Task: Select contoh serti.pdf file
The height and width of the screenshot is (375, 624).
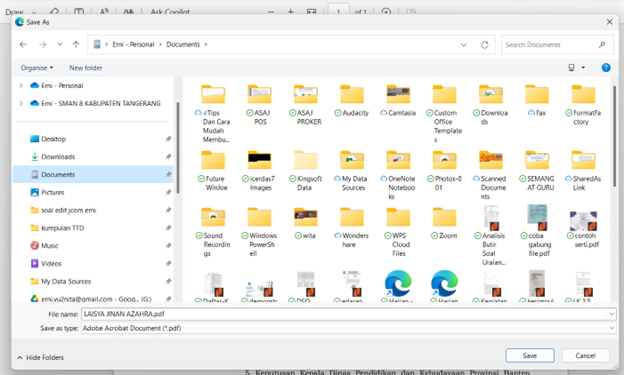Action: (x=583, y=229)
